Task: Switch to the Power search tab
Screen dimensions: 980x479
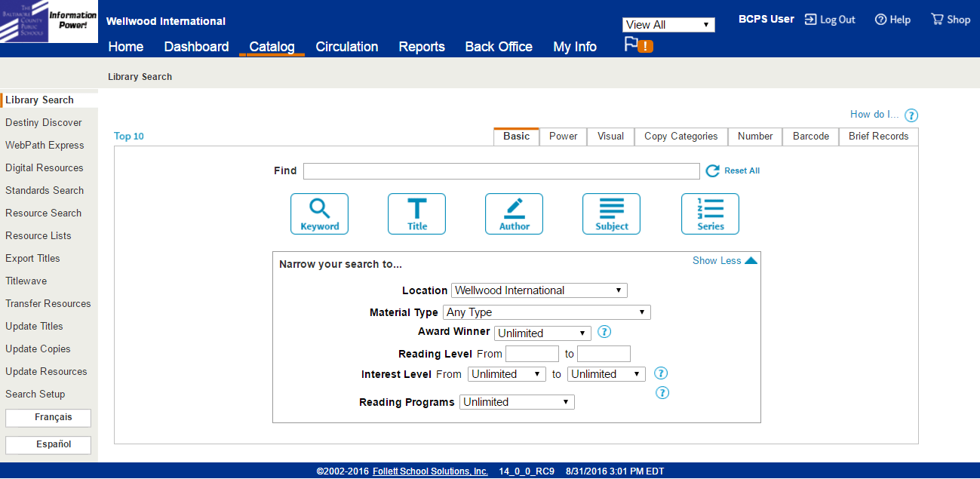Action: [563, 137]
